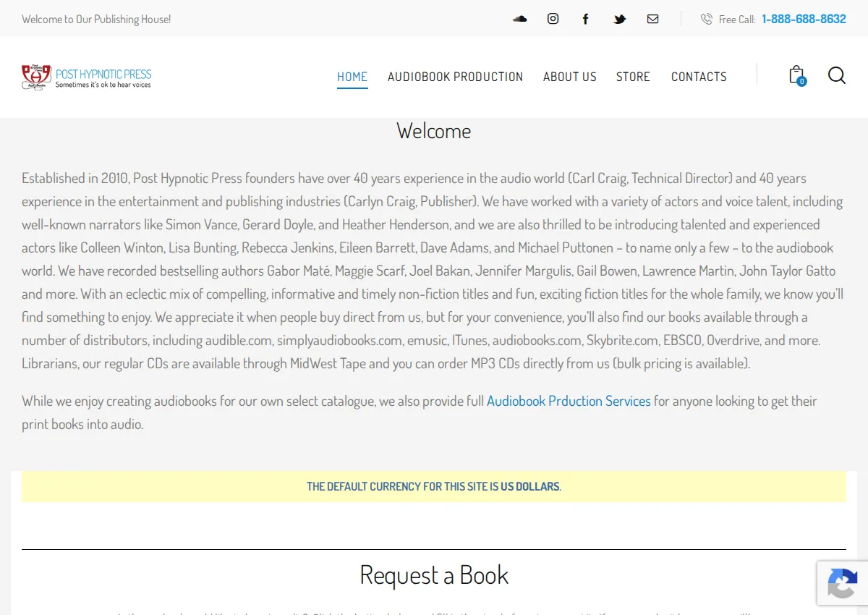The width and height of the screenshot is (868, 615).
Task: Click the Post Hypnotic Press site title
Action: coord(103,74)
